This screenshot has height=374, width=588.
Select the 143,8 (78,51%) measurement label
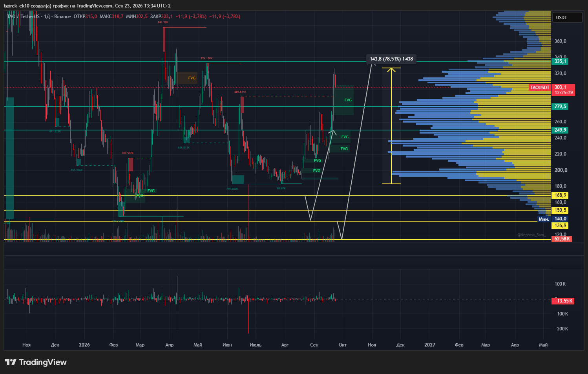(x=391, y=59)
